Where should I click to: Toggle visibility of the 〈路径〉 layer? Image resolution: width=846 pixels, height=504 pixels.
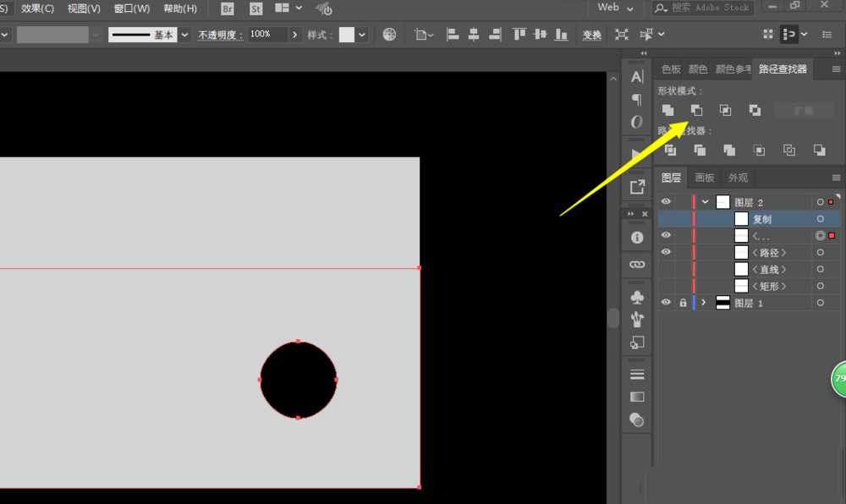(666, 252)
